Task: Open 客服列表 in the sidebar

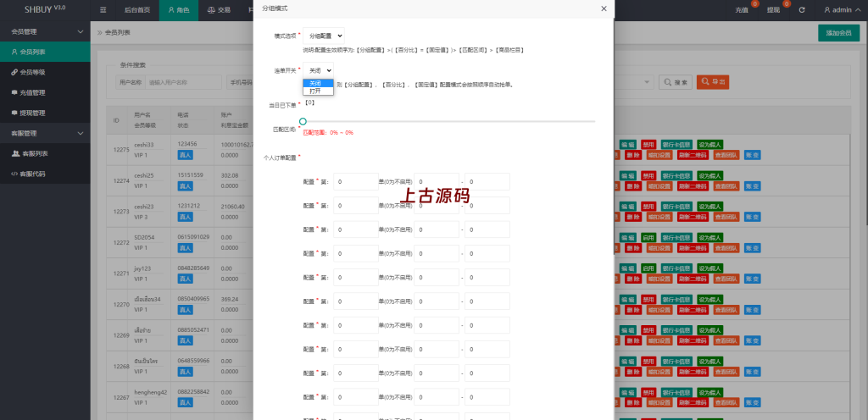Action: (45, 153)
